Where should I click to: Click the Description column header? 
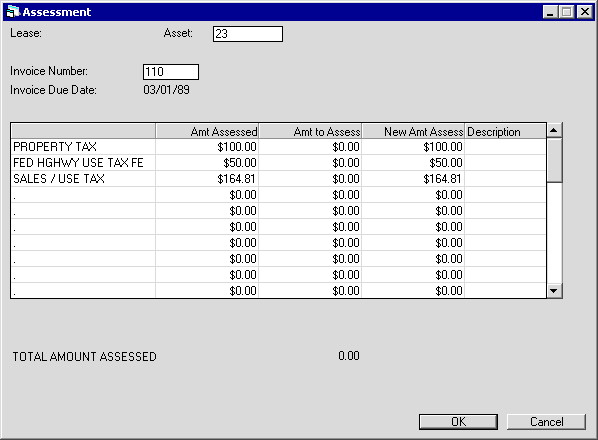tap(505, 131)
